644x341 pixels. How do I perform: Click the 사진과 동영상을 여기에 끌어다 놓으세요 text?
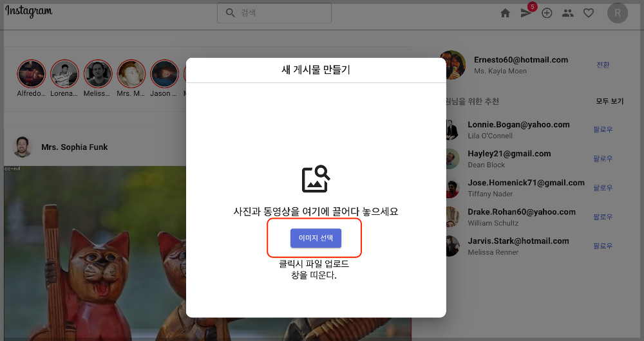(x=316, y=212)
